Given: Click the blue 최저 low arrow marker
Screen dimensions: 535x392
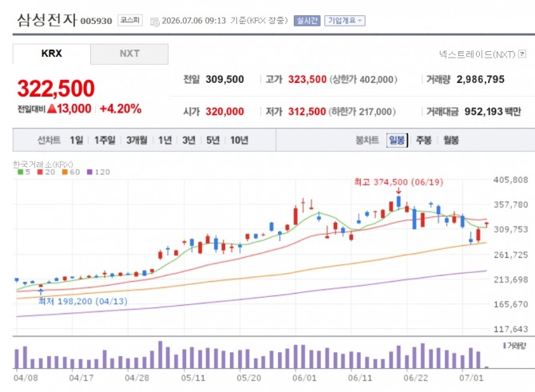Looking at the screenshot, I should point(41,291).
